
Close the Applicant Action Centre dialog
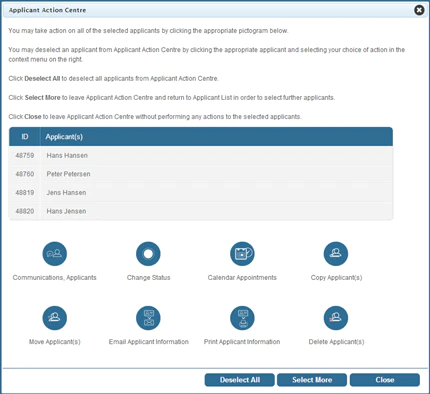click(x=419, y=10)
